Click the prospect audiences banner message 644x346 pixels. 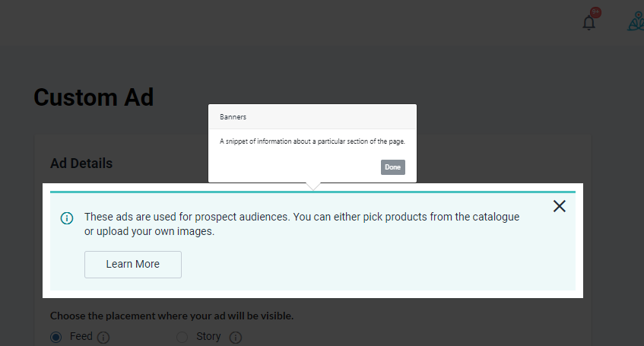tap(302, 224)
